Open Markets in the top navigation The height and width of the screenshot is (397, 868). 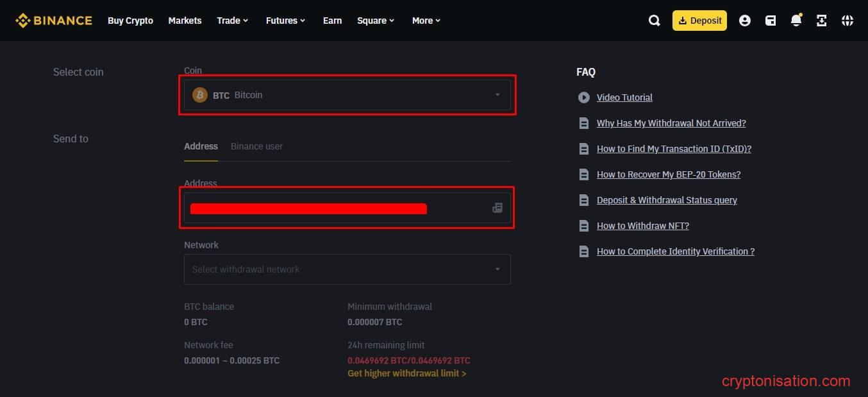click(x=185, y=21)
